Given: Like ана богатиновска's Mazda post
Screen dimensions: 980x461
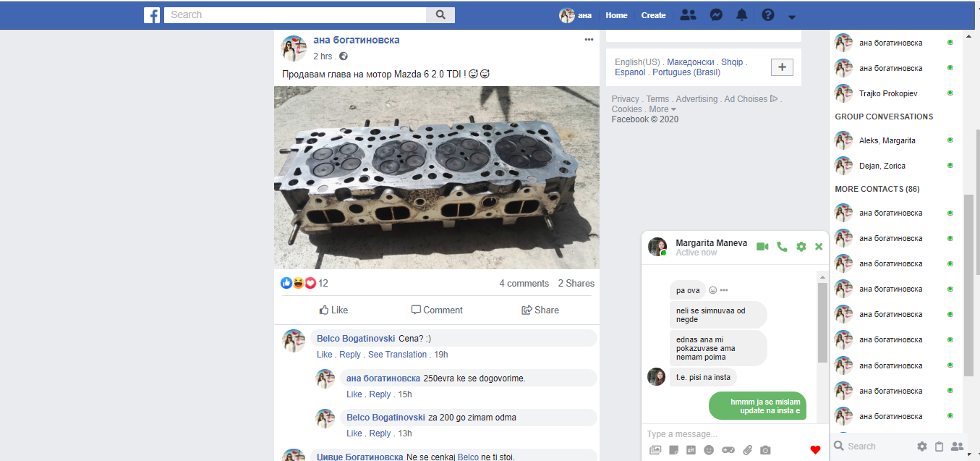Looking at the screenshot, I should click(x=333, y=310).
